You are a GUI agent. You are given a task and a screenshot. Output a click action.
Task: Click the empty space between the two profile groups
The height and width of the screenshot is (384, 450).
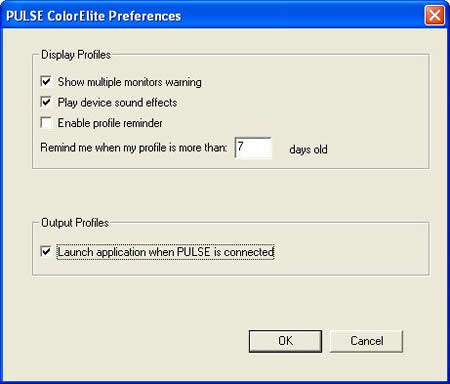(230, 195)
